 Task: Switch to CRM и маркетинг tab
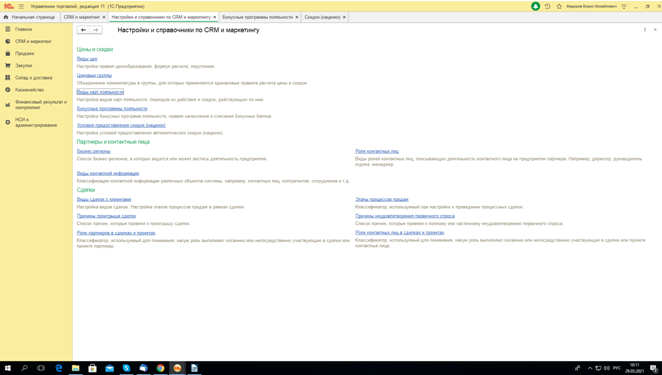click(x=81, y=17)
